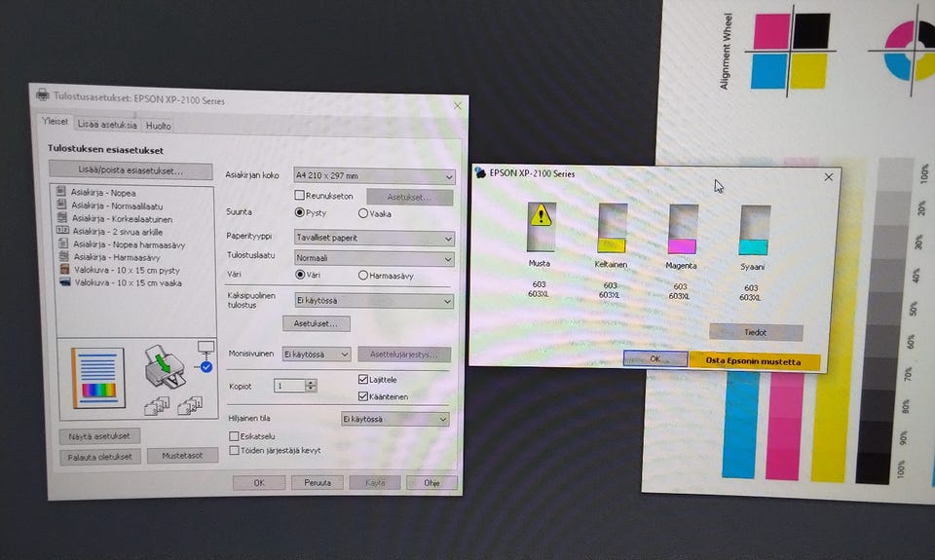The width and height of the screenshot is (935, 560).
Task: Select the Vaaka orientation radio button
Action: click(x=363, y=213)
